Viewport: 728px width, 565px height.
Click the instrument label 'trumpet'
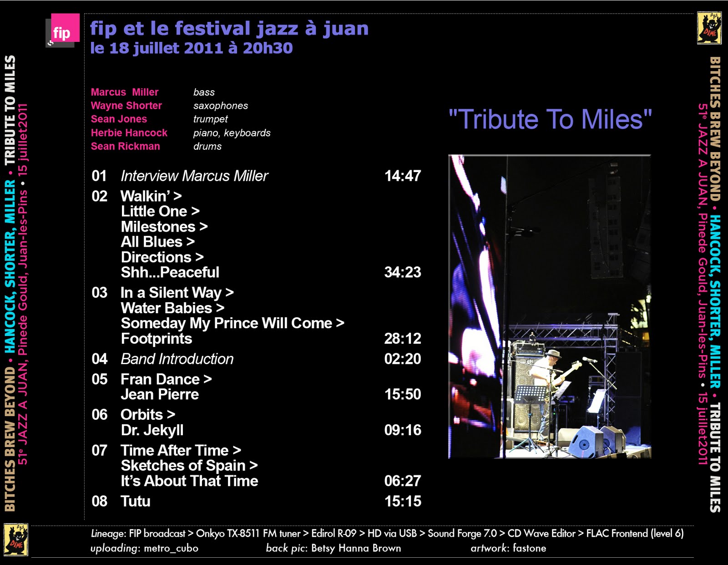pos(211,119)
